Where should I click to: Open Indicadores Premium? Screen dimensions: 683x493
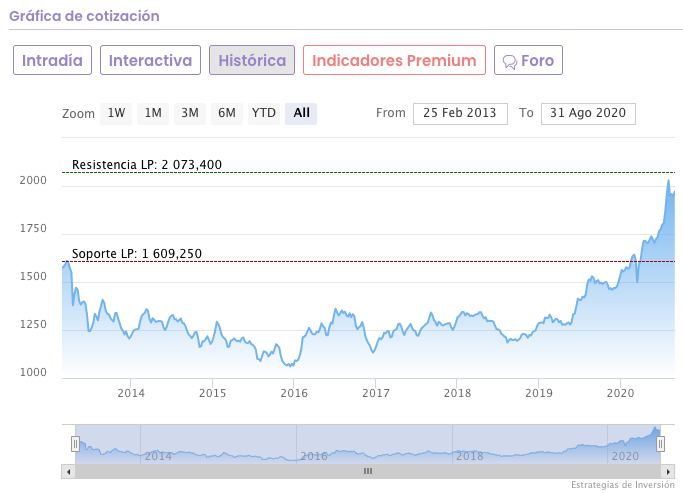(394, 60)
